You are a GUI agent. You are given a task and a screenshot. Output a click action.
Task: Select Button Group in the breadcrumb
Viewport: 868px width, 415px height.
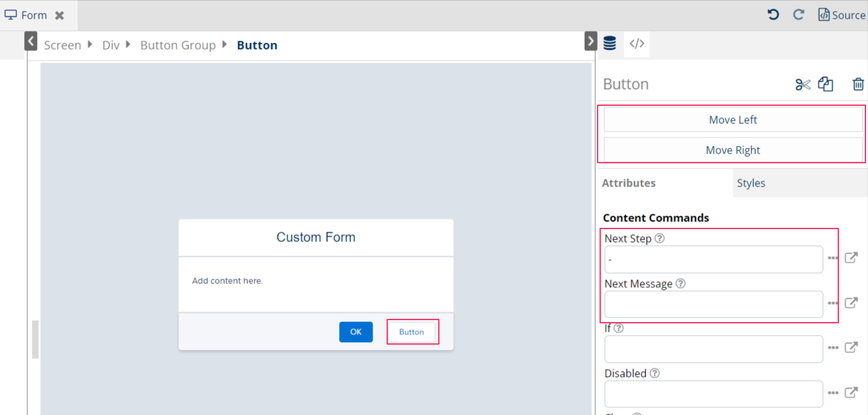pyautogui.click(x=177, y=45)
